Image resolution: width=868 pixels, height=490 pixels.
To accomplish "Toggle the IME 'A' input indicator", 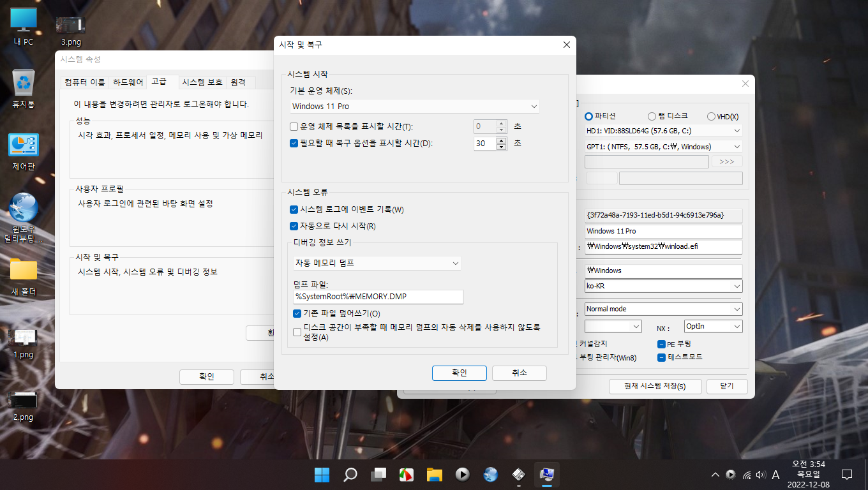I will [x=775, y=475].
